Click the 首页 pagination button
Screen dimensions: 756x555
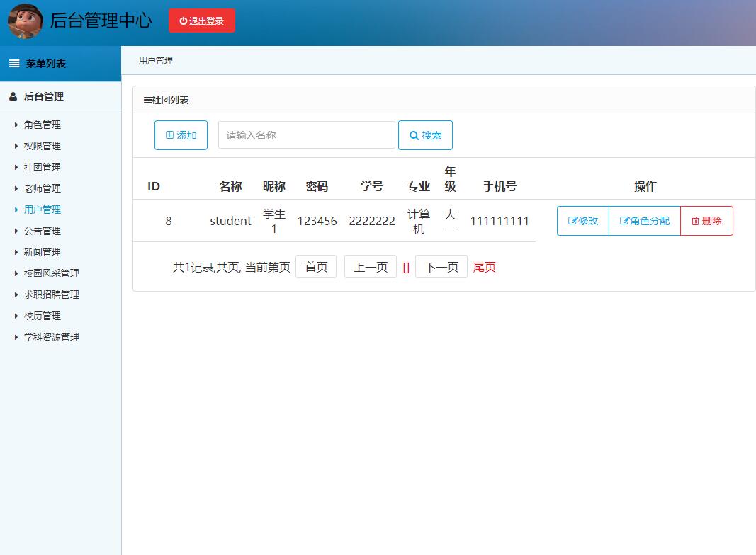[316, 267]
